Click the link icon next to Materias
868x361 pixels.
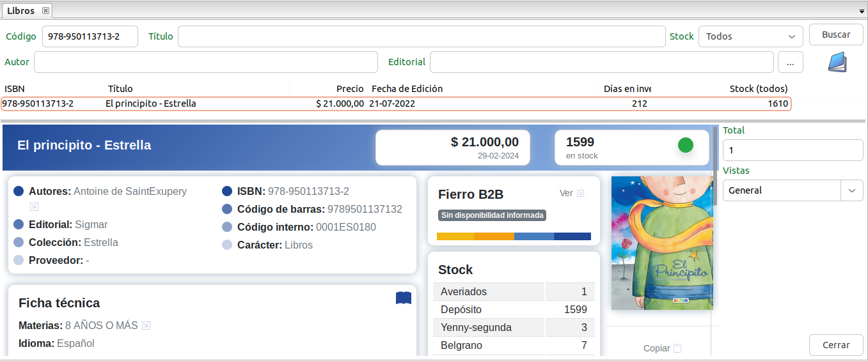click(x=146, y=325)
